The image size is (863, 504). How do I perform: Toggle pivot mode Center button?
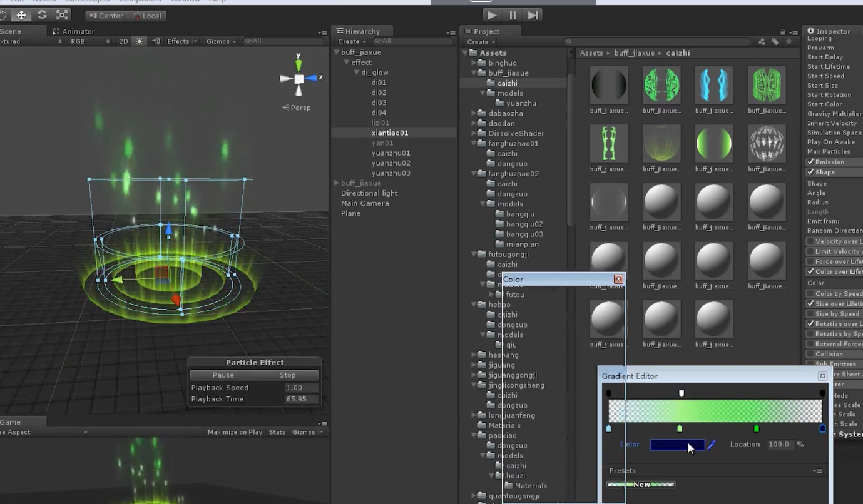click(x=105, y=16)
